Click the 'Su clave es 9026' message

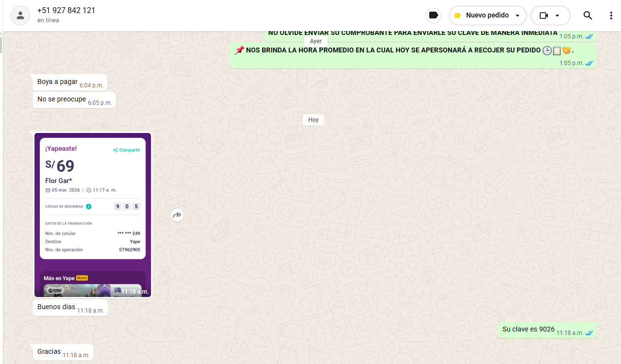click(528, 330)
